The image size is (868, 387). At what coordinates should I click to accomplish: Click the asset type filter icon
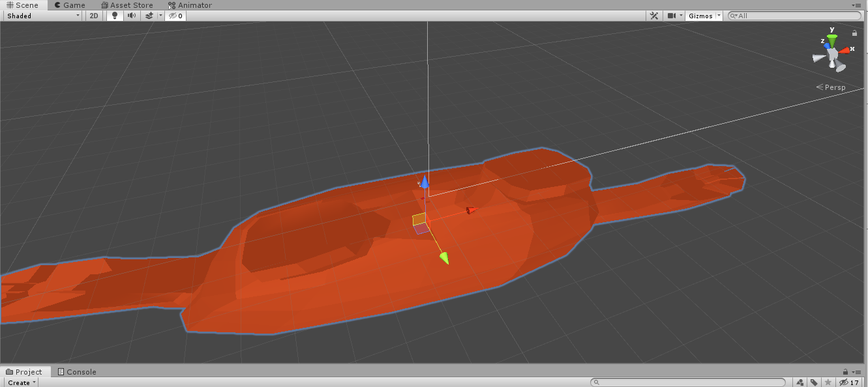(799, 382)
